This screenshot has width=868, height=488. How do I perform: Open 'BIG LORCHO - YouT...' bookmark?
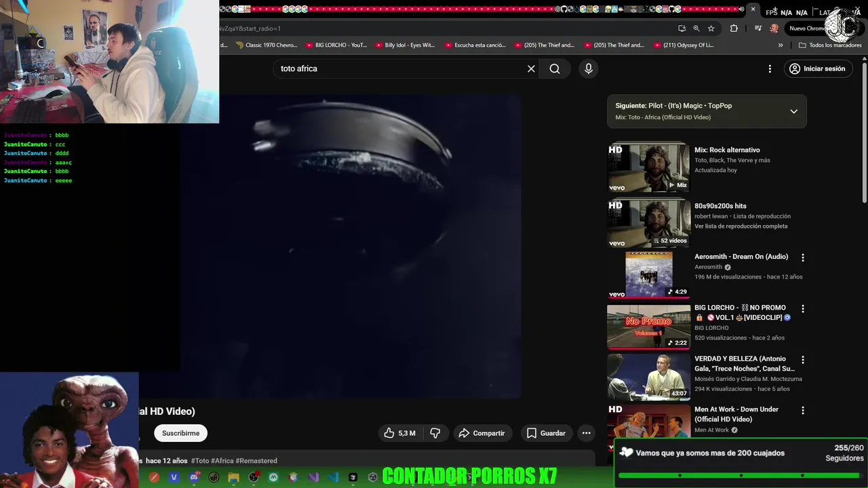pos(336,45)
